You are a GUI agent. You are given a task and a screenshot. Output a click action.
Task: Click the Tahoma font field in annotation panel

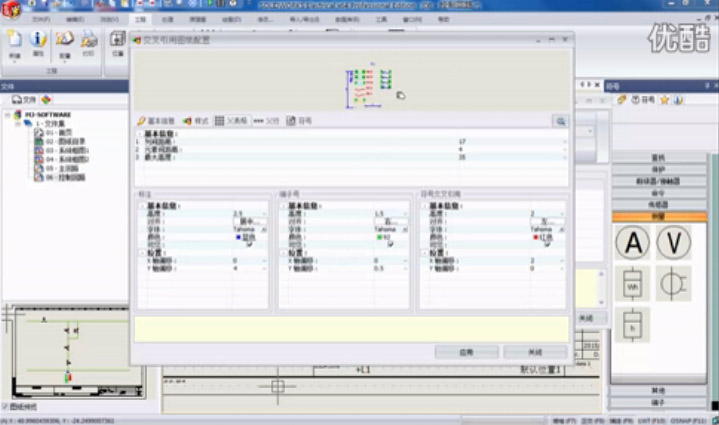248,229
